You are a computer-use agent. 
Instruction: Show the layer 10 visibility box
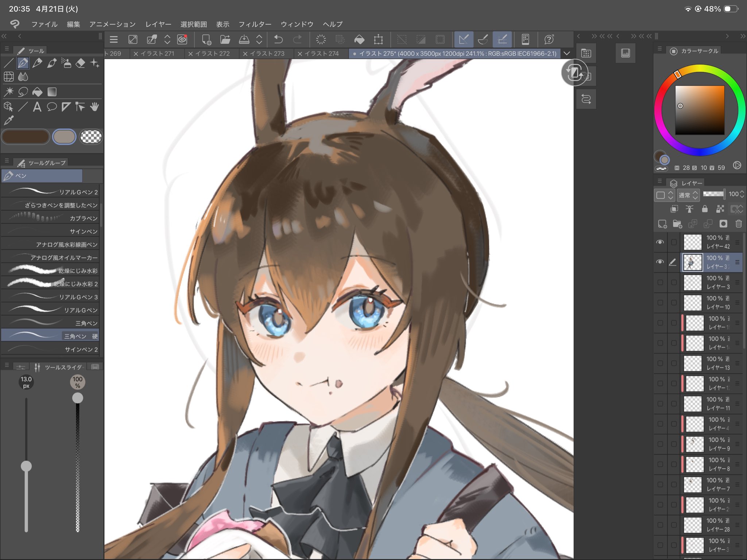click(x=660, y=303)
